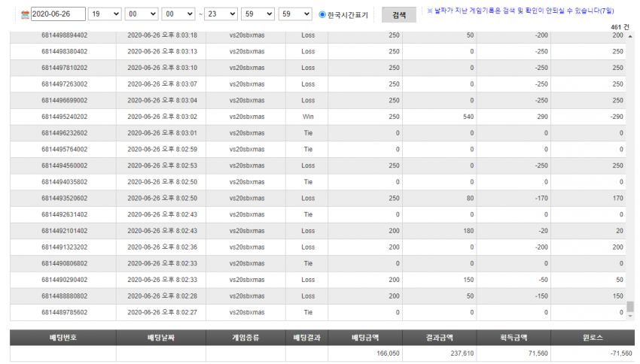Click bet number 6814495240202
640x364 pixels.
pyautogui.click(x=65, y=117)
